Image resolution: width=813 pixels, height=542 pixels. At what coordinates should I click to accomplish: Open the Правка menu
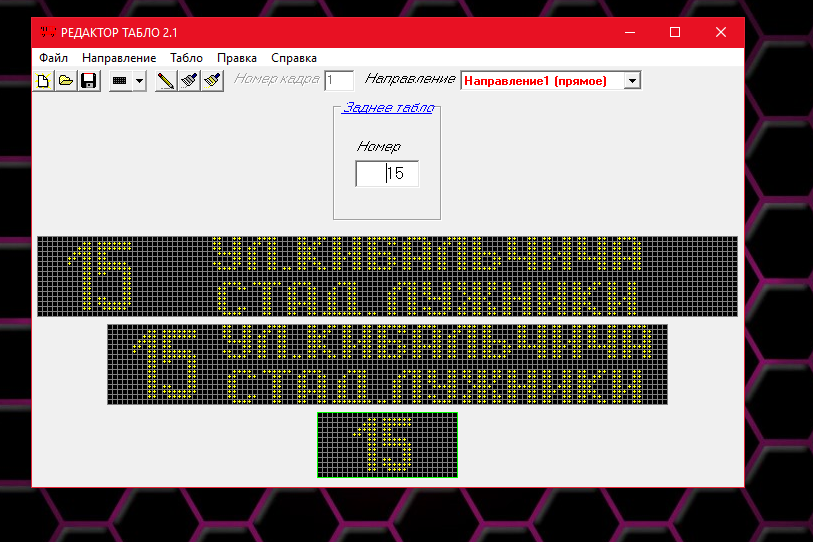click(237, 58)
